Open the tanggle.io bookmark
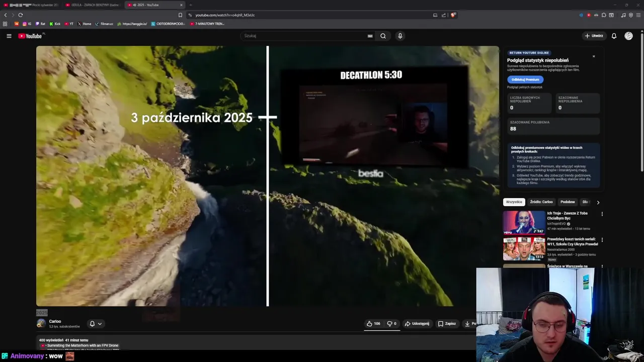This screenshot has width=644, height=362. tap(132, 24)
